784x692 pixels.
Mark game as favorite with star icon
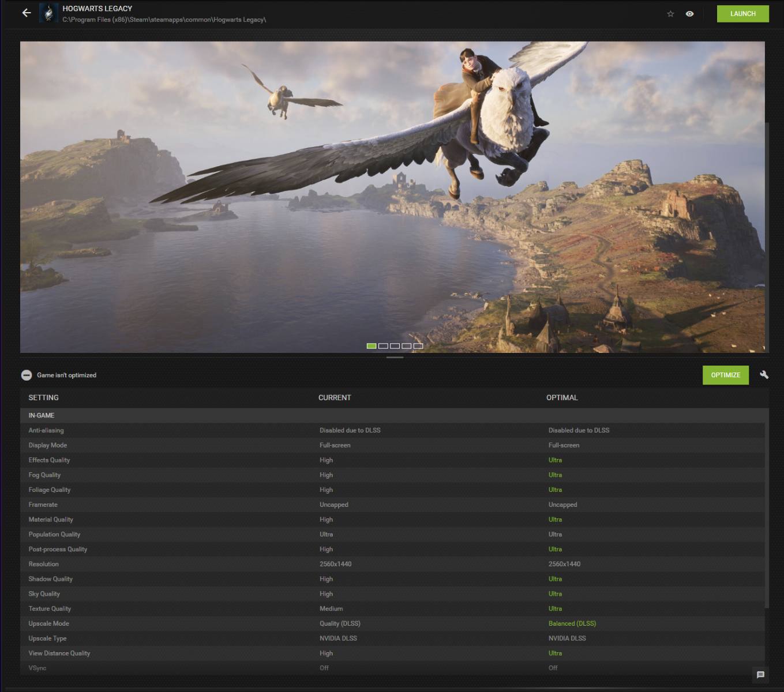coord(670,14)
